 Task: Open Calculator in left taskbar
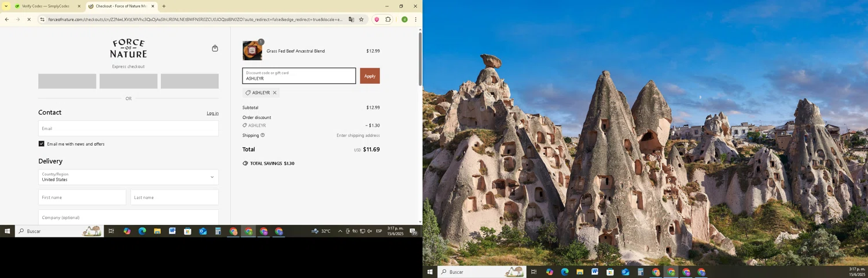tap(218, 231)
